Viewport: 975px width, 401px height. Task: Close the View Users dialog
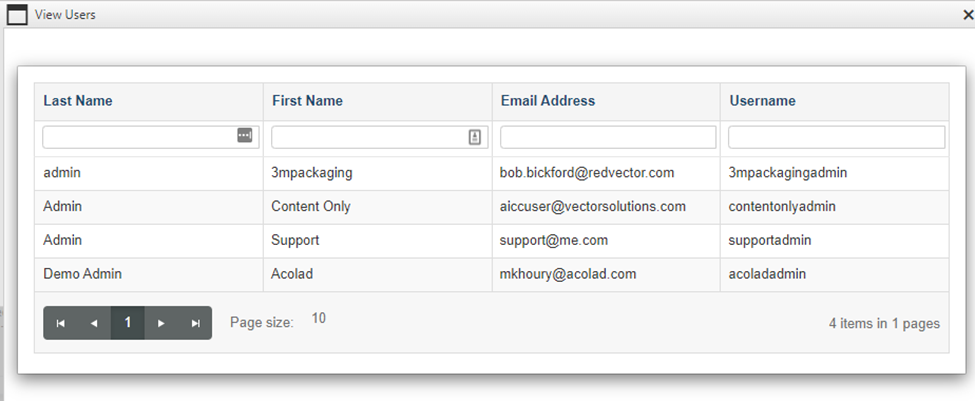967,15
